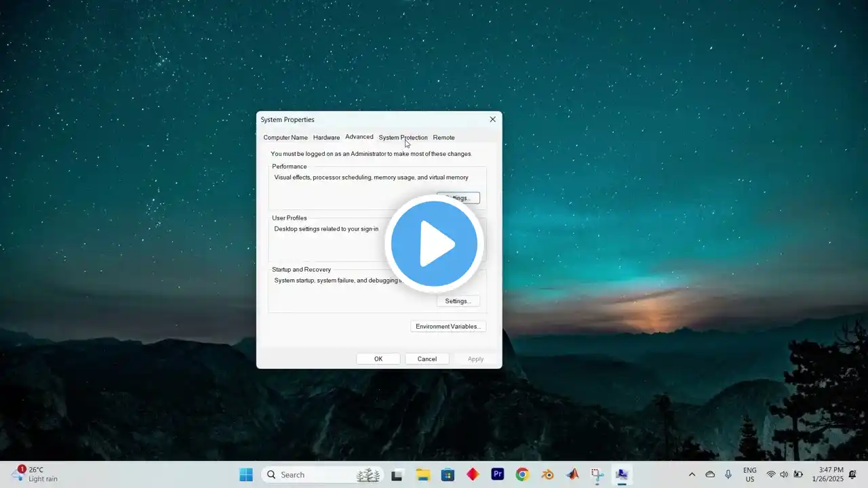The image size is (868, 488).
Task: Open File Explorer from the taskbar
Action: (x=423, y=474)
